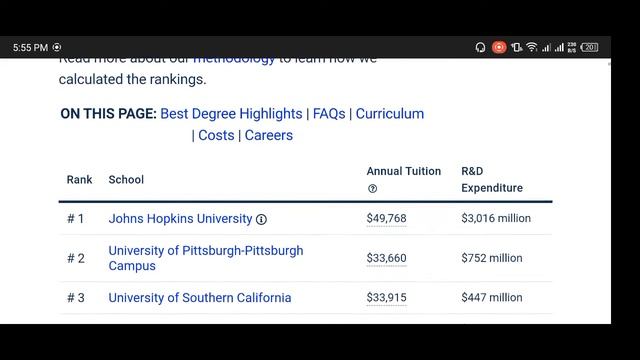
Task: Click the ON THIS PAGE label
Action: point(108,113)
